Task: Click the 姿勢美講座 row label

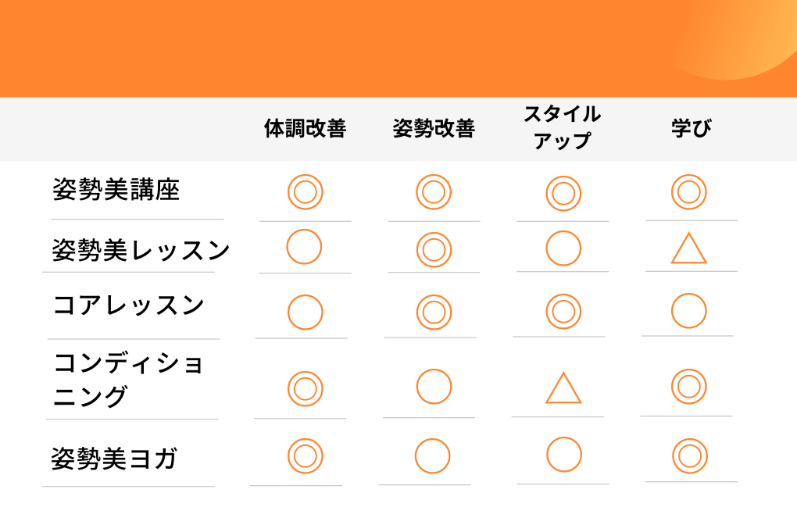Action: (116, 190)
